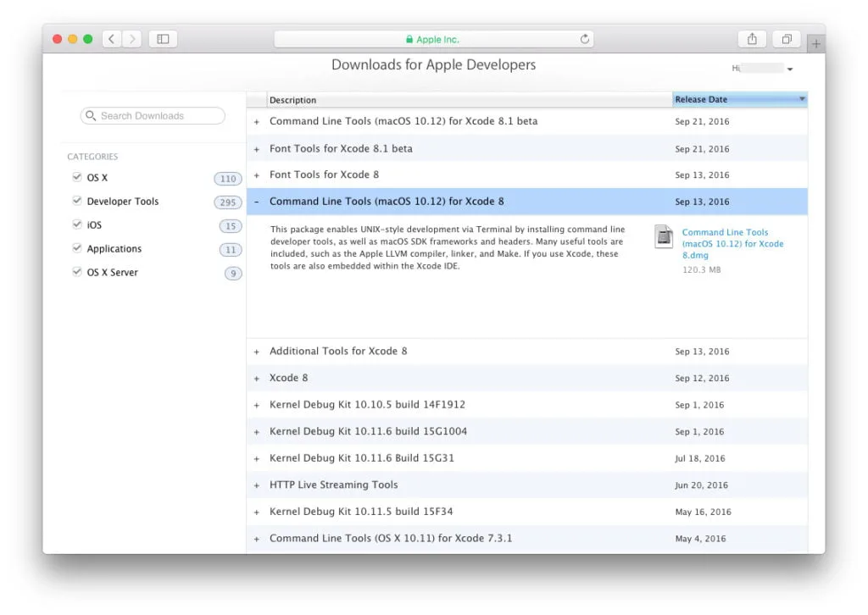Click the magnifier icon in Search Downloads
Viewport: 868px width, 615px height.
tap(91, 115)
